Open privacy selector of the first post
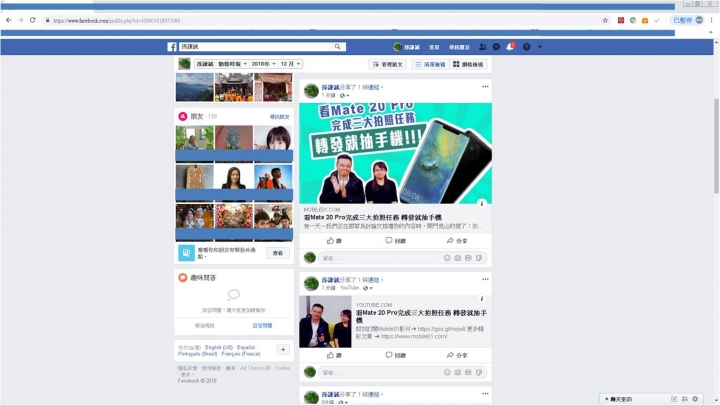Screen dimensions: 720x405 [344, 96]
